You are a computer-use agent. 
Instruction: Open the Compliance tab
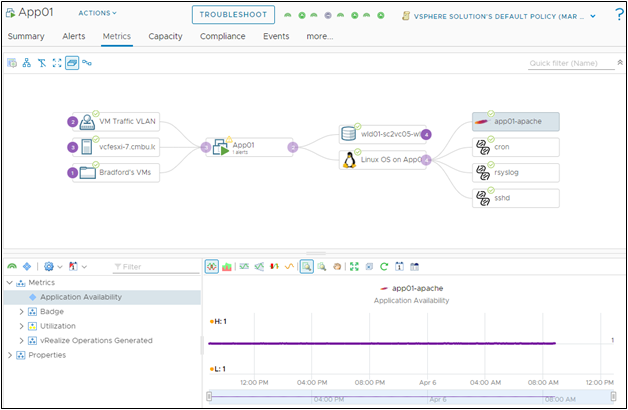pyautogui.click(x=223, y=36)
